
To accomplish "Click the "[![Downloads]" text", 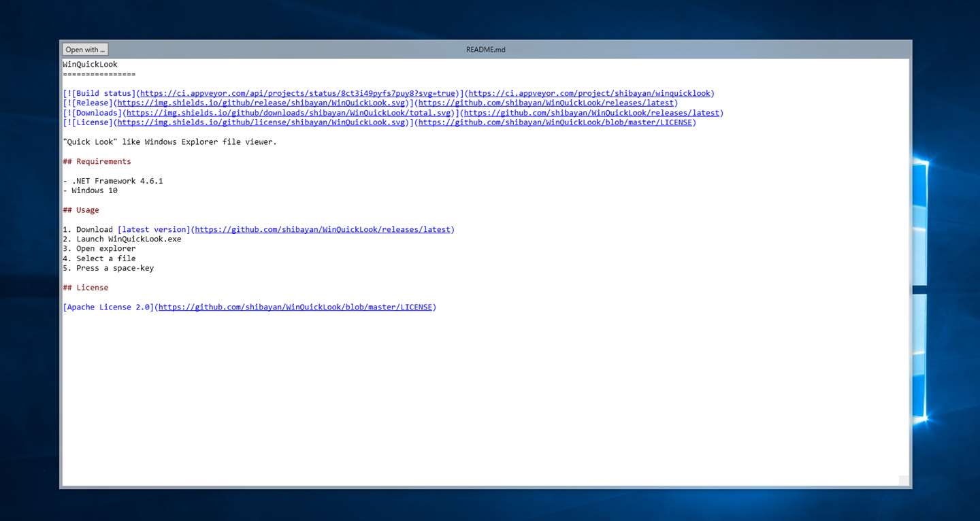I will coord(93,113).
